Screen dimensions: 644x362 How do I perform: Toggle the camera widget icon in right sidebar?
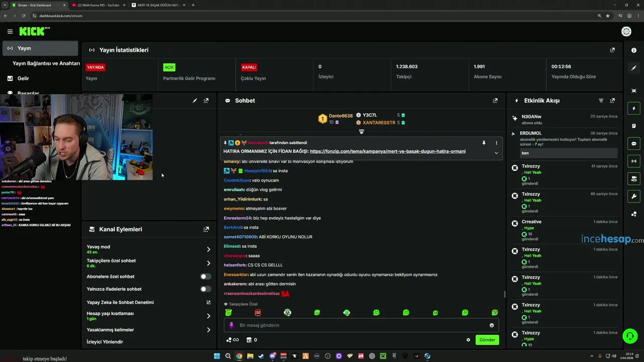coord(634,178)
